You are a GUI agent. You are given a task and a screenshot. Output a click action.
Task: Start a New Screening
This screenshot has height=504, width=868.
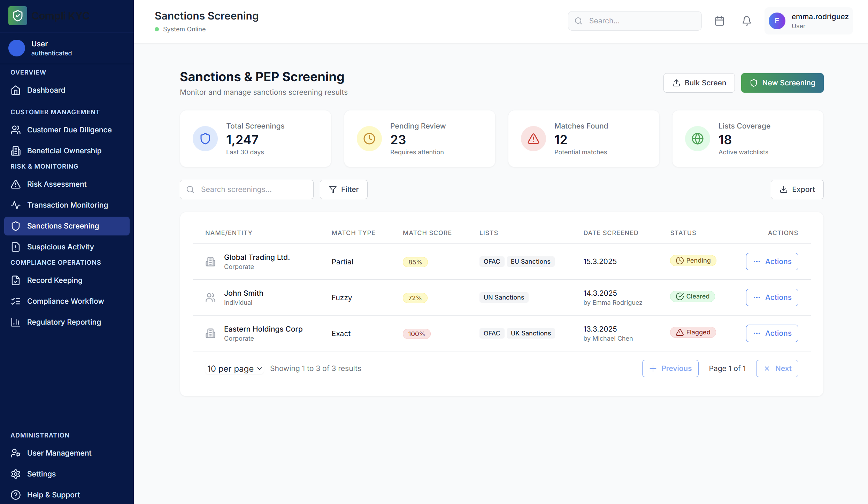[x=782, y=83]
